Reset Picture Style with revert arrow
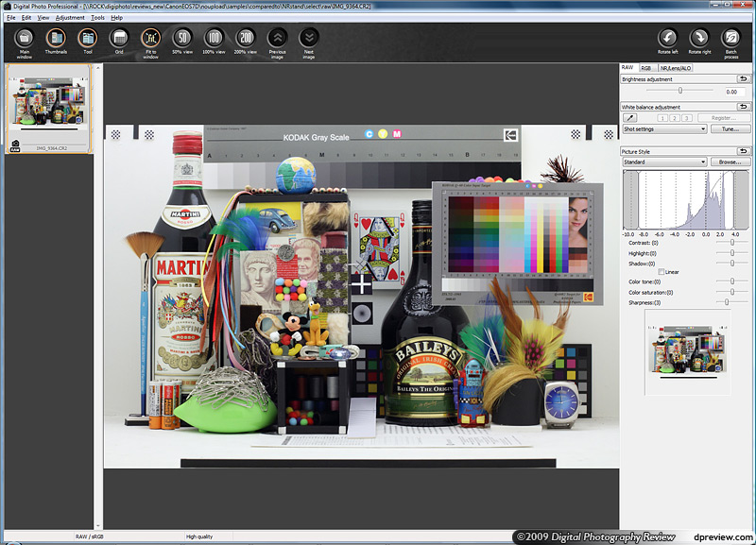The height and width of the screenshot is (545, 756). point(743,151)
